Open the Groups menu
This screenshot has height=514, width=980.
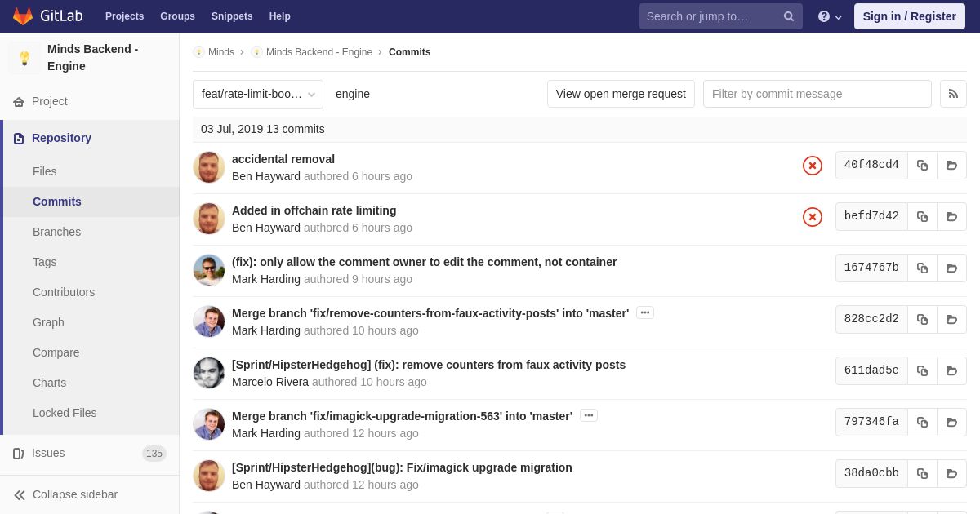[x=177, y=16]
